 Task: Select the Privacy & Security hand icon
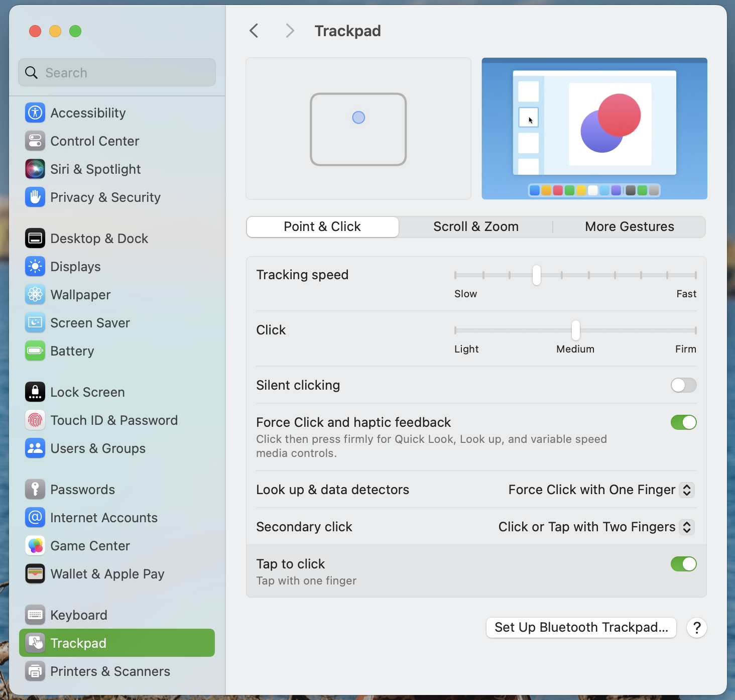tap(35, 197)
